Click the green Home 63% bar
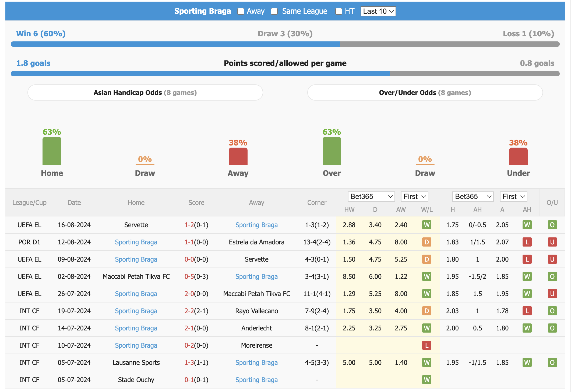 click(x=52, y=151)
